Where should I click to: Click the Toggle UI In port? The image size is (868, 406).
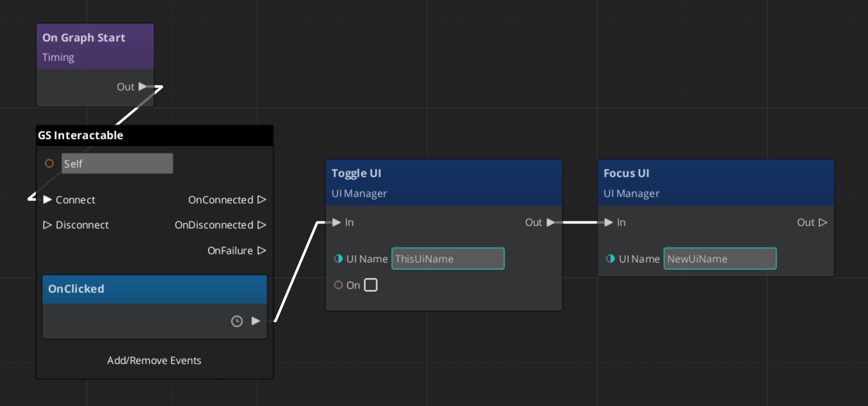point(336,222)
